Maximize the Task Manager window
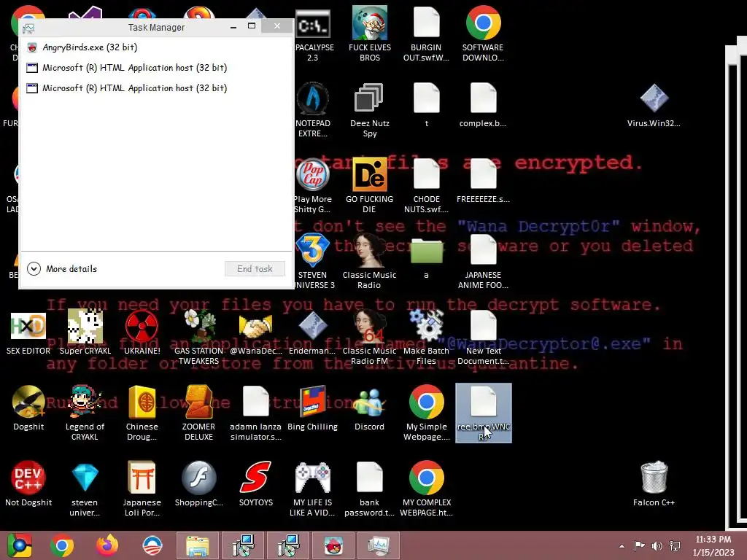 click(x=252, y=26)
